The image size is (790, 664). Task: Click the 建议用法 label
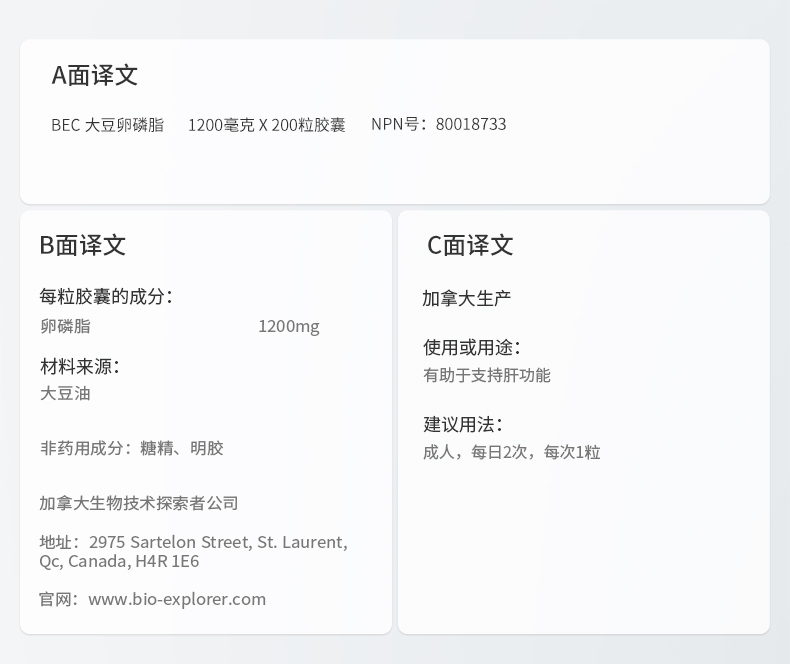coord(463,425)
